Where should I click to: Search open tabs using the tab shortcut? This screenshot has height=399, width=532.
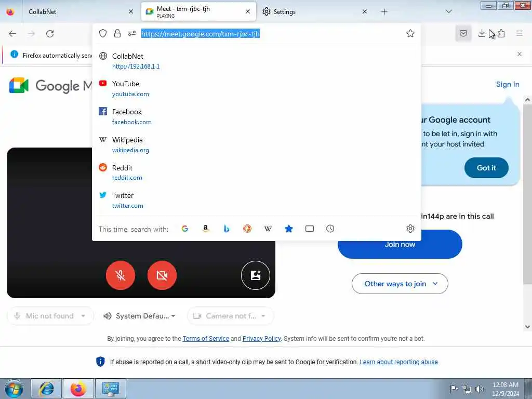click(310, 229)
